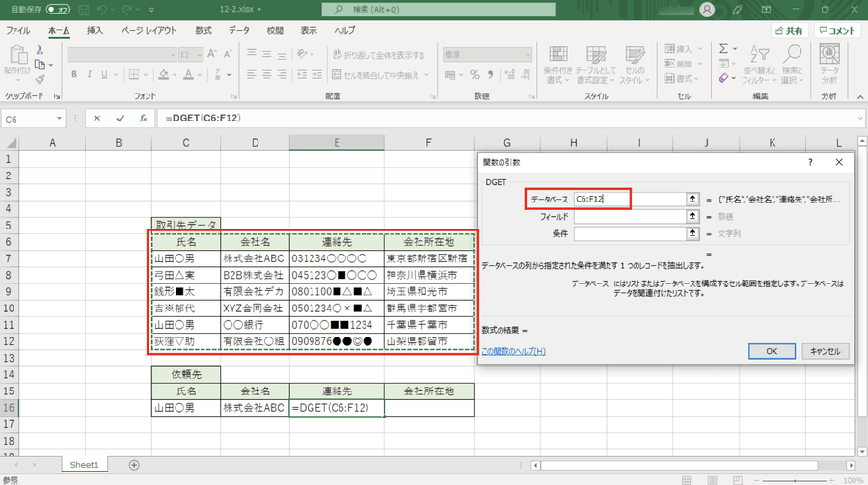Screen dimensions: 868x485
Task: Click the range selector icon beside 条件
Action: 692,233
